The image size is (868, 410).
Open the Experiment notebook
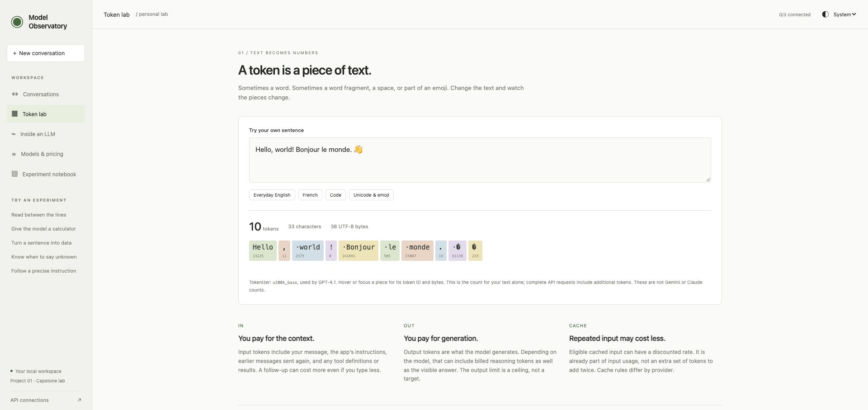click(x=46, y=174)
